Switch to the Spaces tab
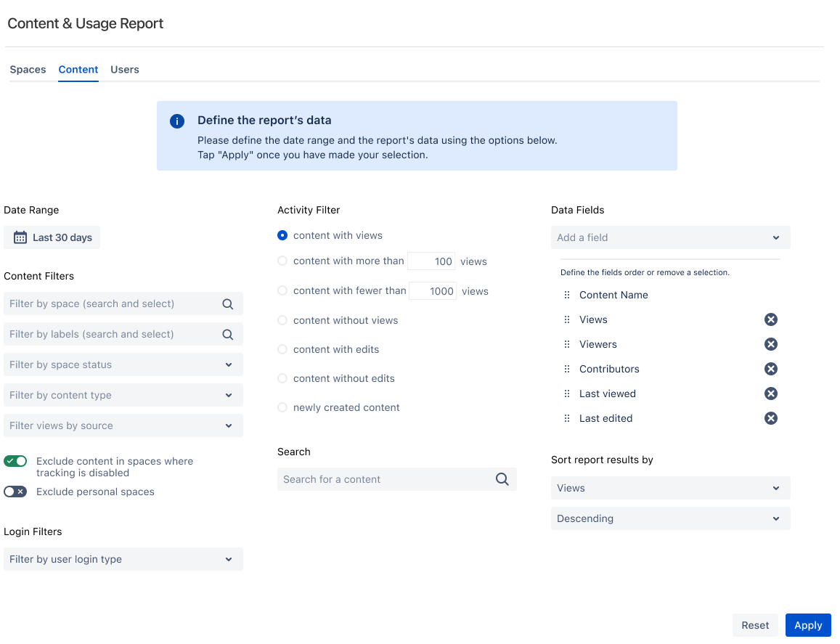The height and width of the screenshot is (644, 840). pyautogui.click(x=28, y=70)
